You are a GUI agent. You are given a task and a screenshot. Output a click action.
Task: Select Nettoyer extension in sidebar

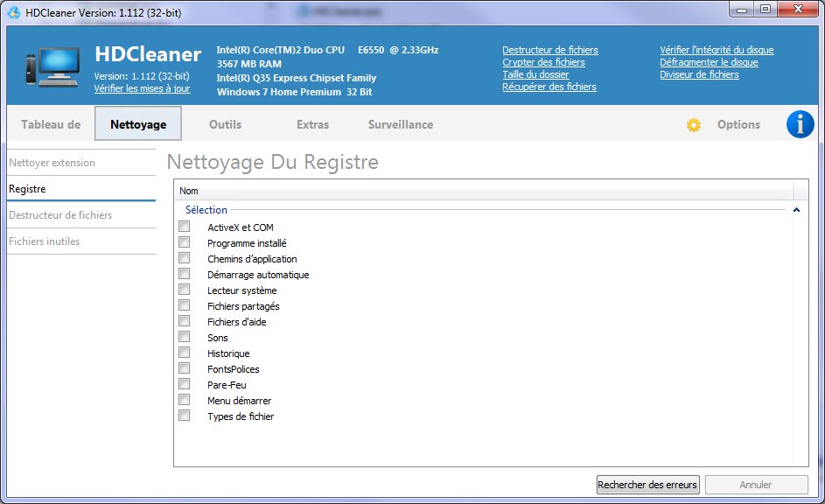(81, 163)
